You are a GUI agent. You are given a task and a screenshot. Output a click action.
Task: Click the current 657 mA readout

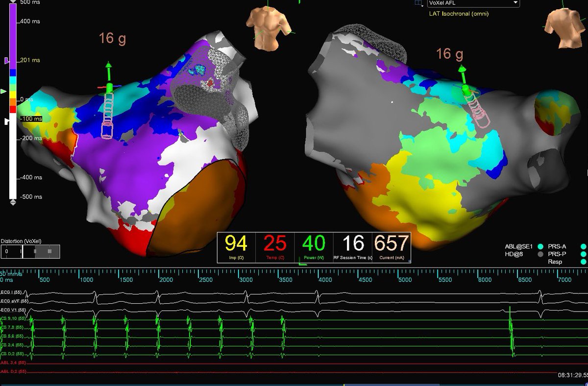pyautogui.click(x=391, y=247)
